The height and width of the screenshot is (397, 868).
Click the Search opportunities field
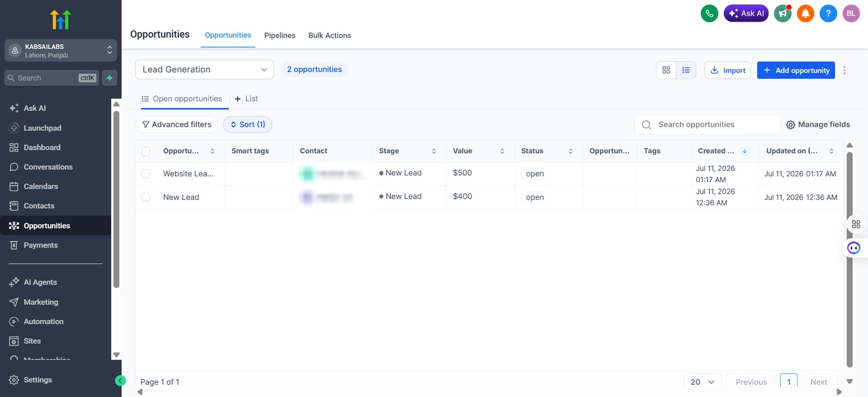pos(707,125)
